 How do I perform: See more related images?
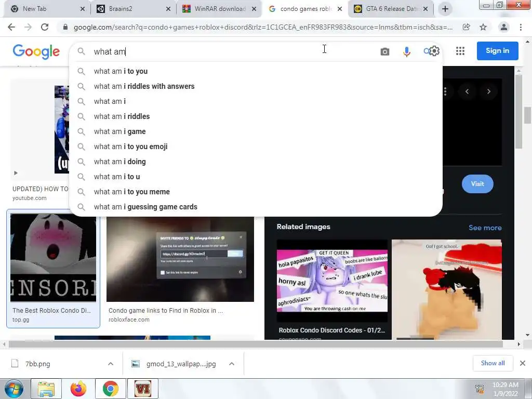point(485,228)
